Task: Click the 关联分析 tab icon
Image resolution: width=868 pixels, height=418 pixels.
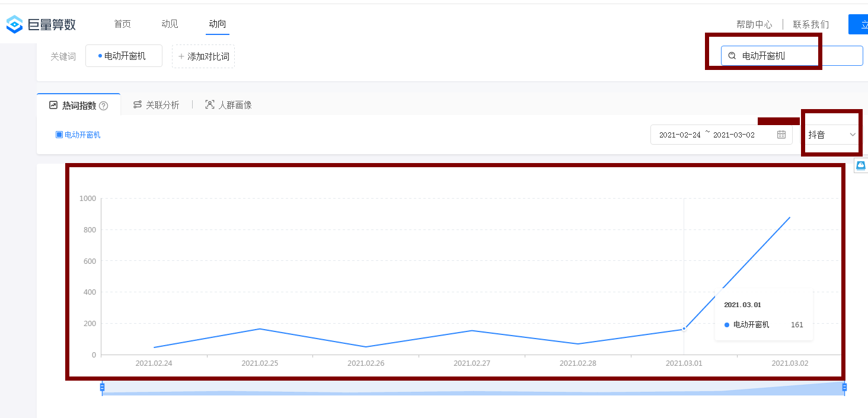Action: 138,105
